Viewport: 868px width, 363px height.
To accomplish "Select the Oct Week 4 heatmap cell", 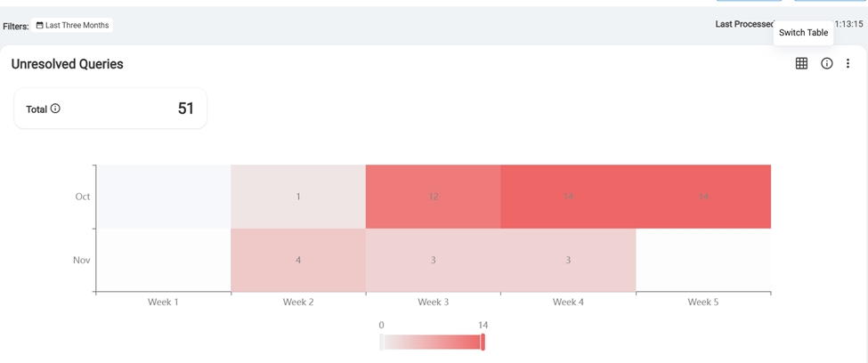I will click(x=568, y=197).
